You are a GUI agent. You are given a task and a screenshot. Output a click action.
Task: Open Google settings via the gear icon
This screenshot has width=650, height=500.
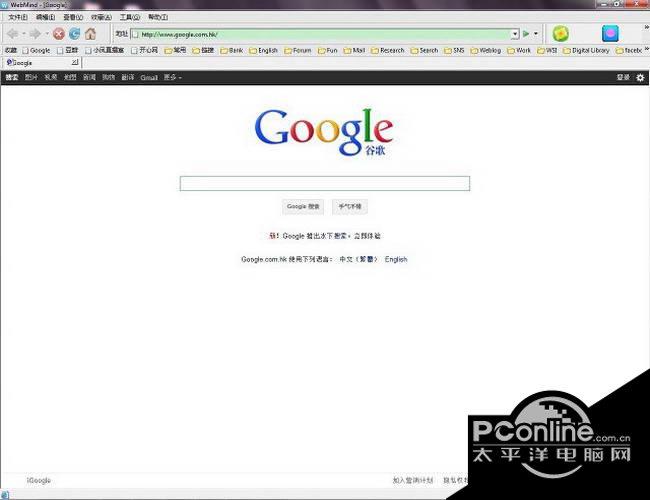tap(640, 78)
